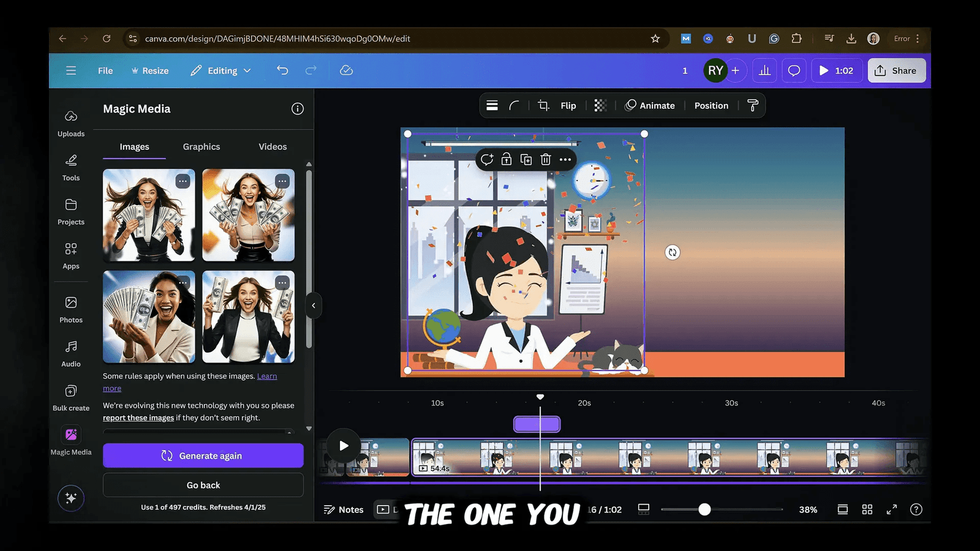
Task: Collapse the left panel with the side chevron
Action: point(314,305)
